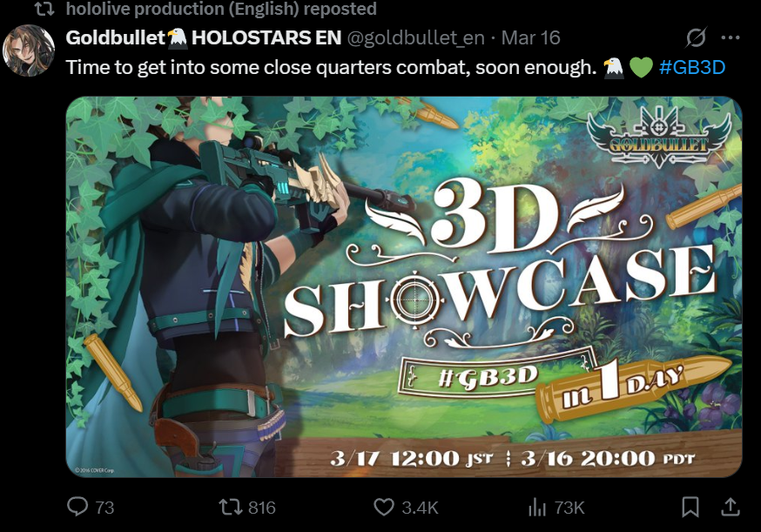Open Goldbullet's profile avatar
Image resolution: width=761 pixels, height=532 pixels.
click(x=28, y=51)
